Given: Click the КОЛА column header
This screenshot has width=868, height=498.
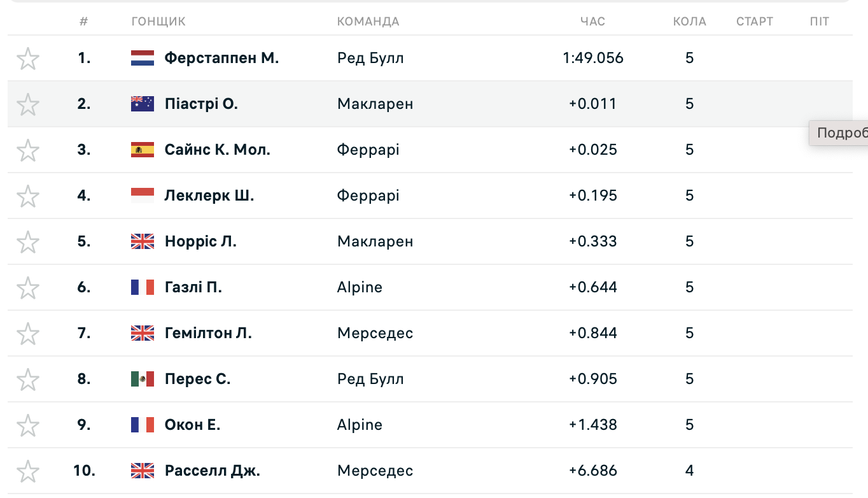Looking at the screenshot, I should tap(690, 21).
